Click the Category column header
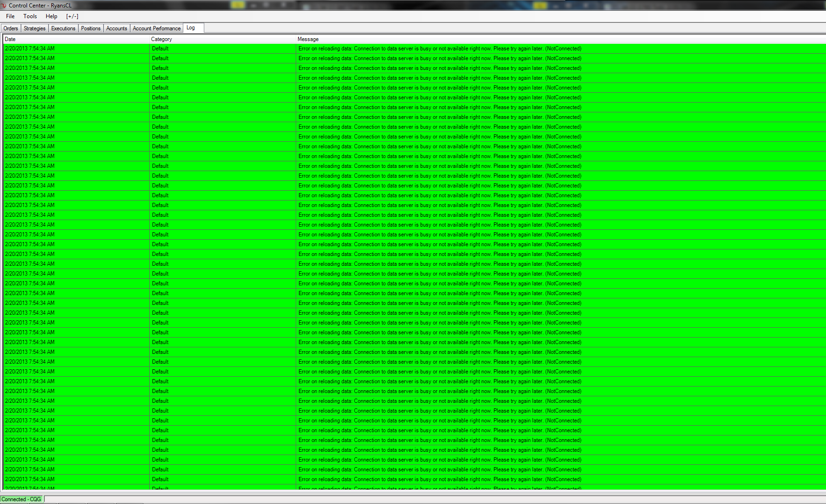This screenshot has height=504, width=826. pos(222,39)
